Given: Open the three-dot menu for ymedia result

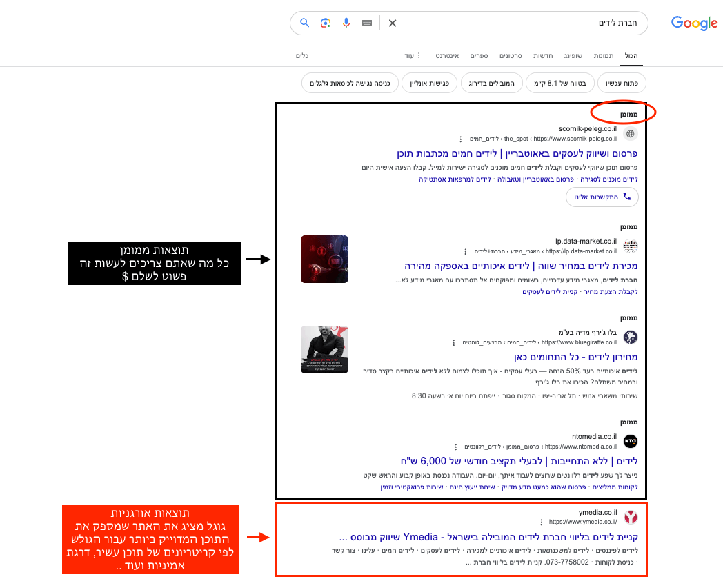Looking at the screenshot, I should (x=542, y=522).
